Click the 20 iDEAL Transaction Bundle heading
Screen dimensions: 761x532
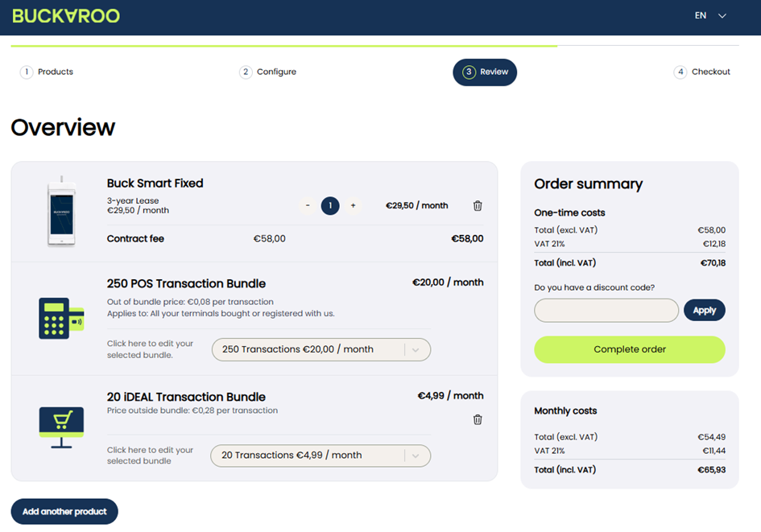(186, 397)
